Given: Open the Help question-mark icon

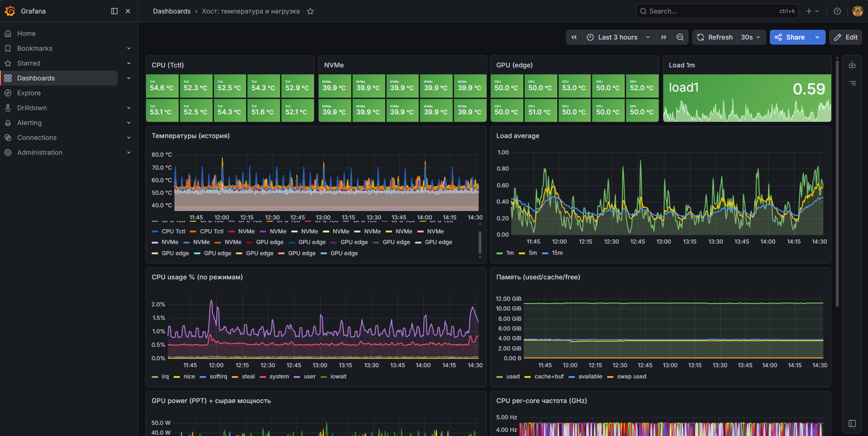Looking at the screenshot, I should 837,11.
